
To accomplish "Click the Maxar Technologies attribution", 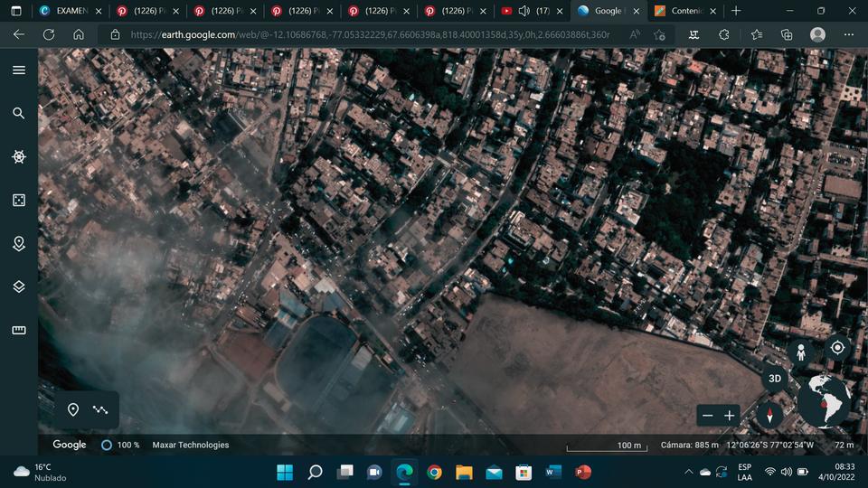I will (x=191, y=445).
